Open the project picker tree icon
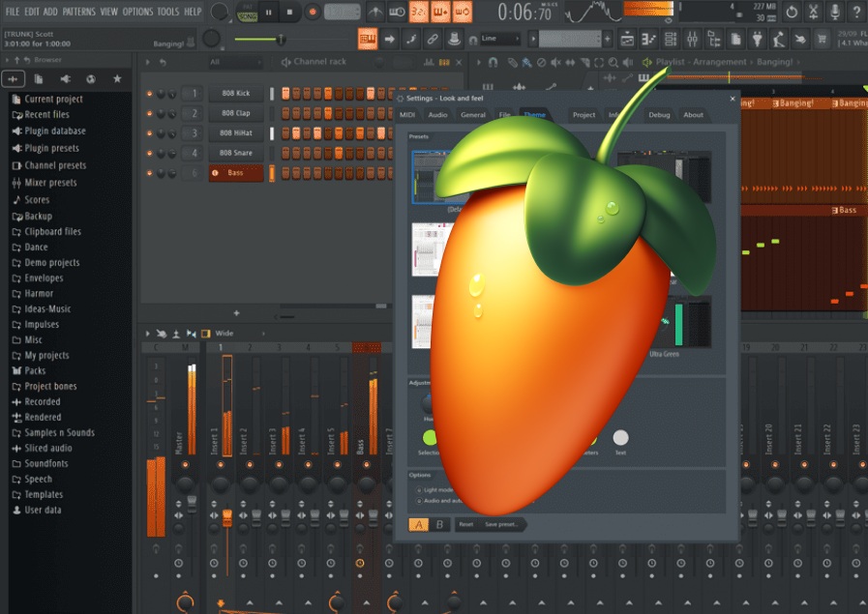 [714, 39]
